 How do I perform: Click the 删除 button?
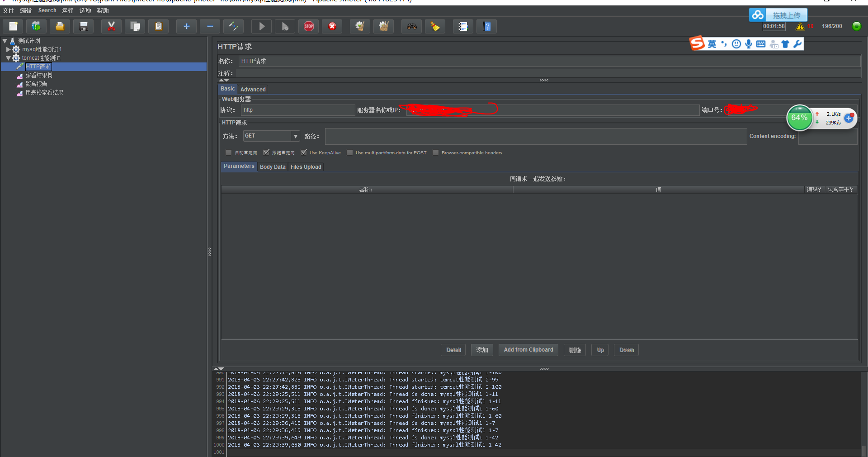point(575,350)
